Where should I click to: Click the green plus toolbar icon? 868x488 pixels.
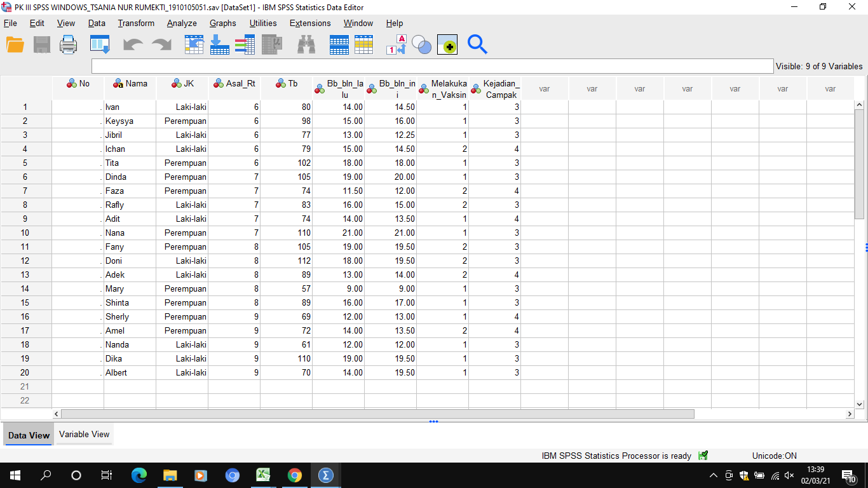point(447,44)
